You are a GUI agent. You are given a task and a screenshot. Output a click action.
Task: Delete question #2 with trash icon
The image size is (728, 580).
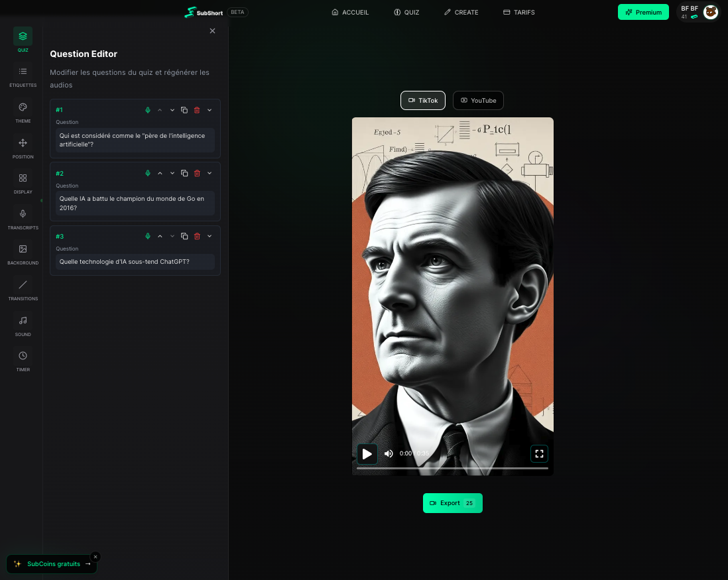pyautogui.click(x=197, y=174)
